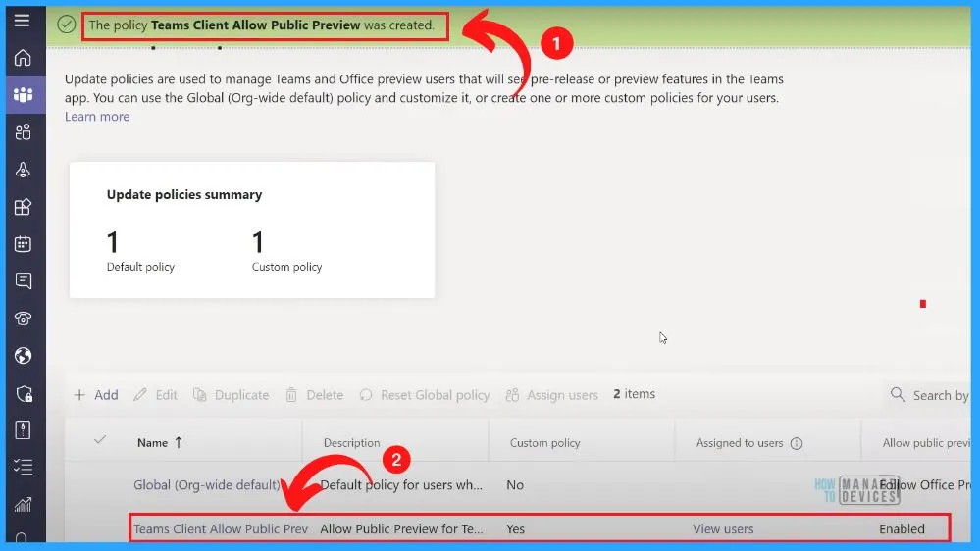Open Meetings calendar sidebar icon

click(x=24, y=244)
